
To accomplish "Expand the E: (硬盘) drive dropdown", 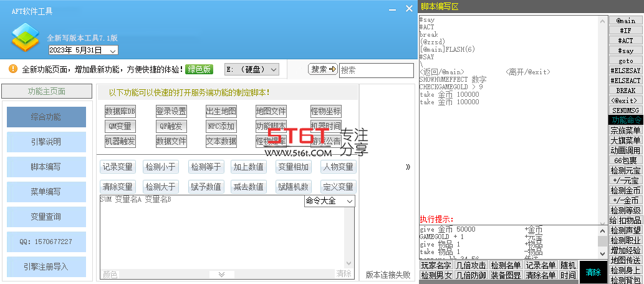I will (252, 69).
